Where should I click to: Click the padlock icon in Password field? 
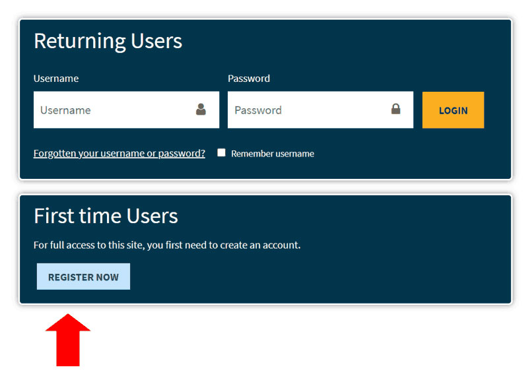[395, 109]
